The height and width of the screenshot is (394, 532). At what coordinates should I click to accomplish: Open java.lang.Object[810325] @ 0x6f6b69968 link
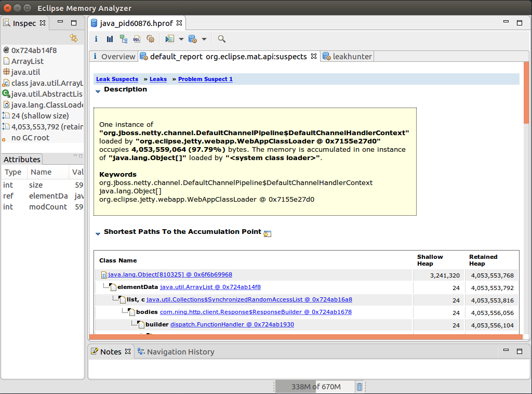170,274
